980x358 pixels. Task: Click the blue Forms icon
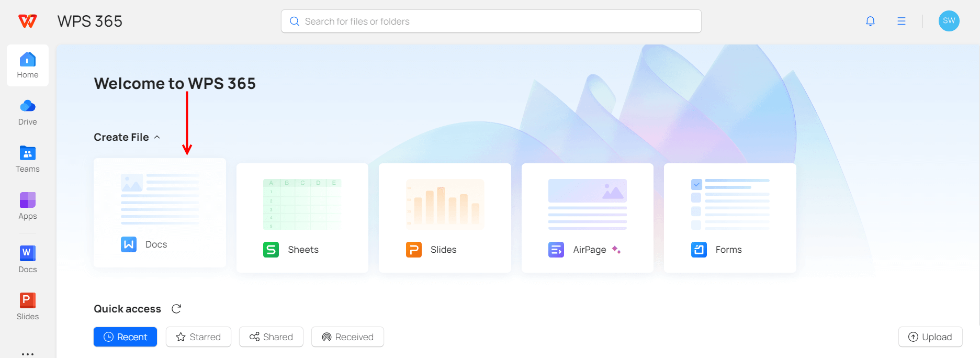699,250
